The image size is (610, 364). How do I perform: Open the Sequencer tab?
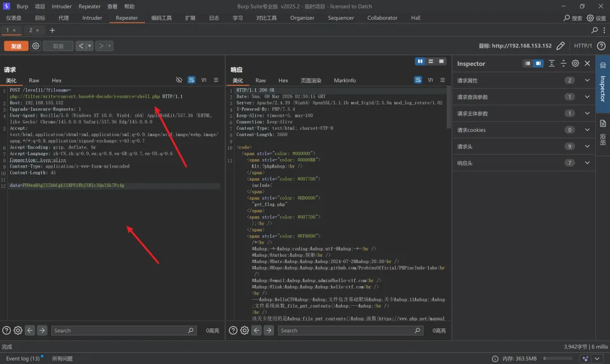(x=341, y=18)
